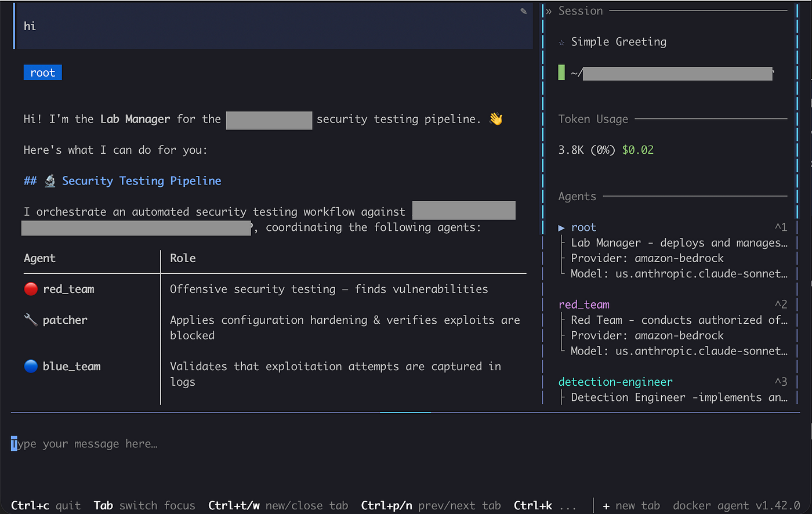Click the '$0.02' cost value
Image resolution: width=812 pixels, height=514 pixels.
click(638, 150)
